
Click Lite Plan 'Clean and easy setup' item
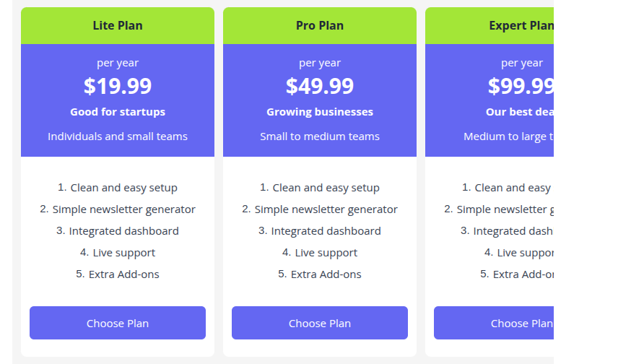(123, 188)
